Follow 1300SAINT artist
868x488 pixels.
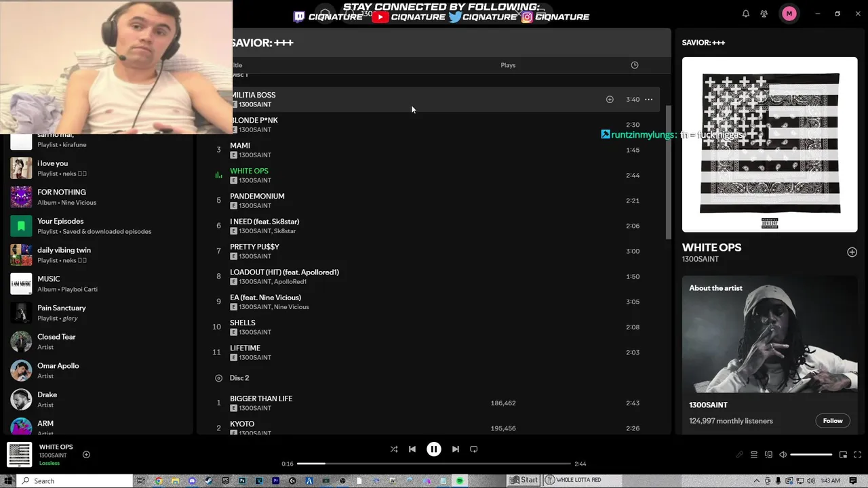pyautogui.click(x=833, y=421)
